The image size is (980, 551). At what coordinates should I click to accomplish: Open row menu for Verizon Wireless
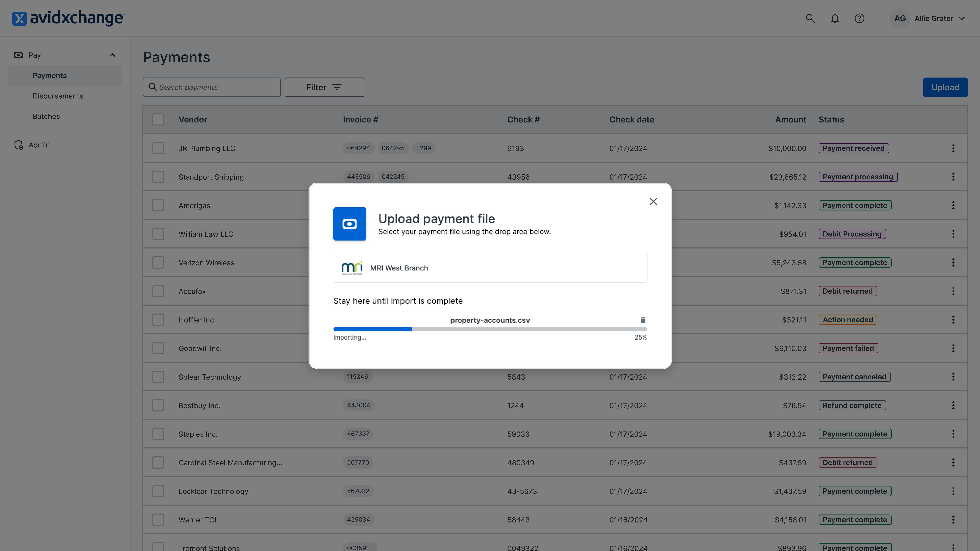pos(953,262)
